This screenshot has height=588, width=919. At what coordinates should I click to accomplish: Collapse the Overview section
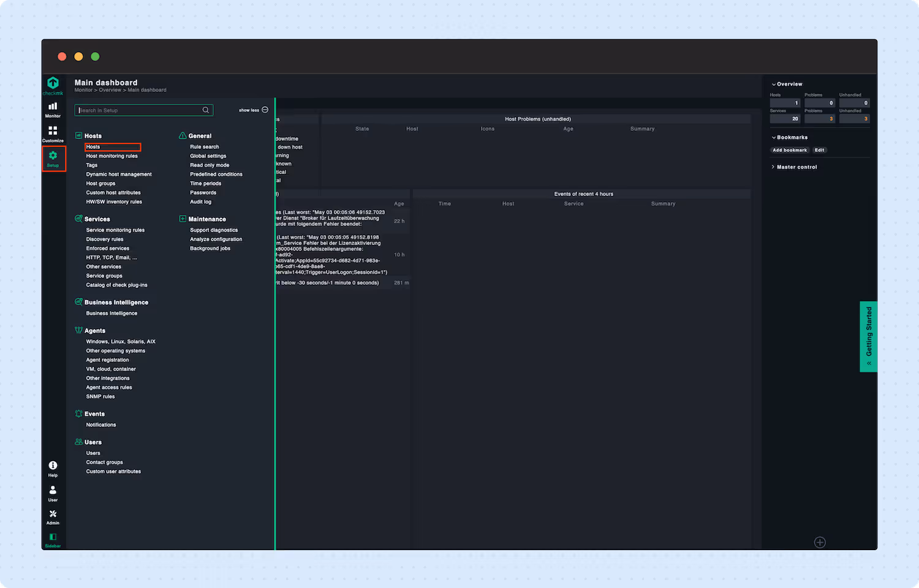pos(787,83)
